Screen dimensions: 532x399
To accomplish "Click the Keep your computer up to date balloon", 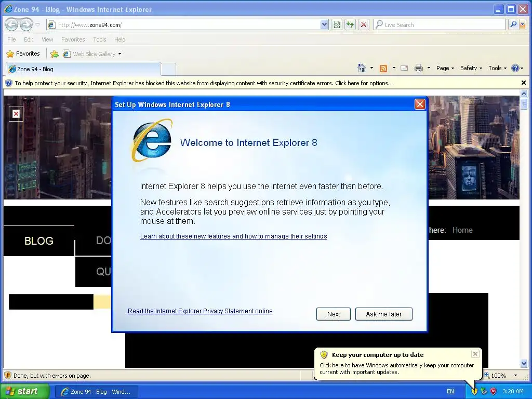I will (397, 364).
